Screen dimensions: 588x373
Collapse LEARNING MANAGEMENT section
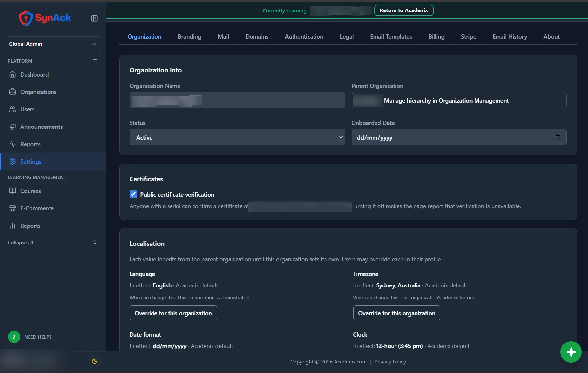click(95, 176)
